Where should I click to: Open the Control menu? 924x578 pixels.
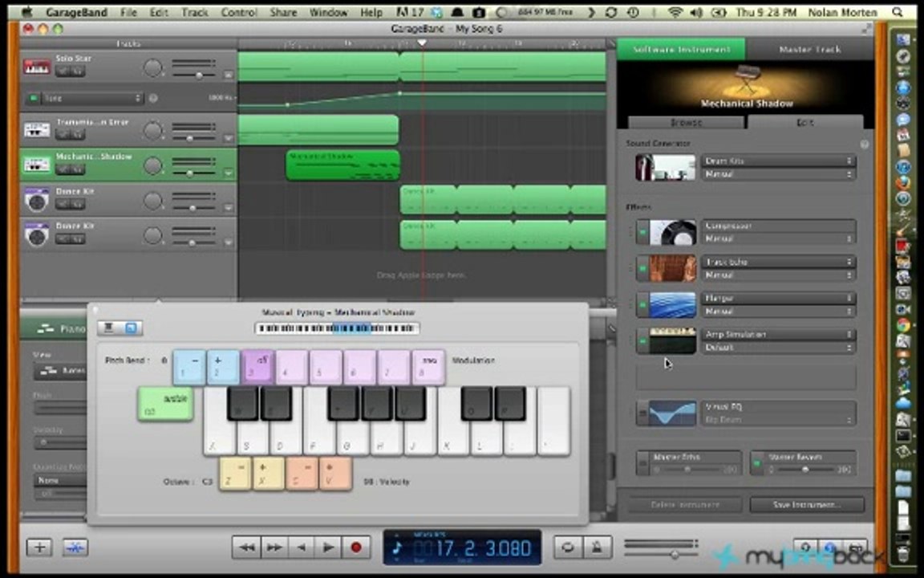click(239, 12)
